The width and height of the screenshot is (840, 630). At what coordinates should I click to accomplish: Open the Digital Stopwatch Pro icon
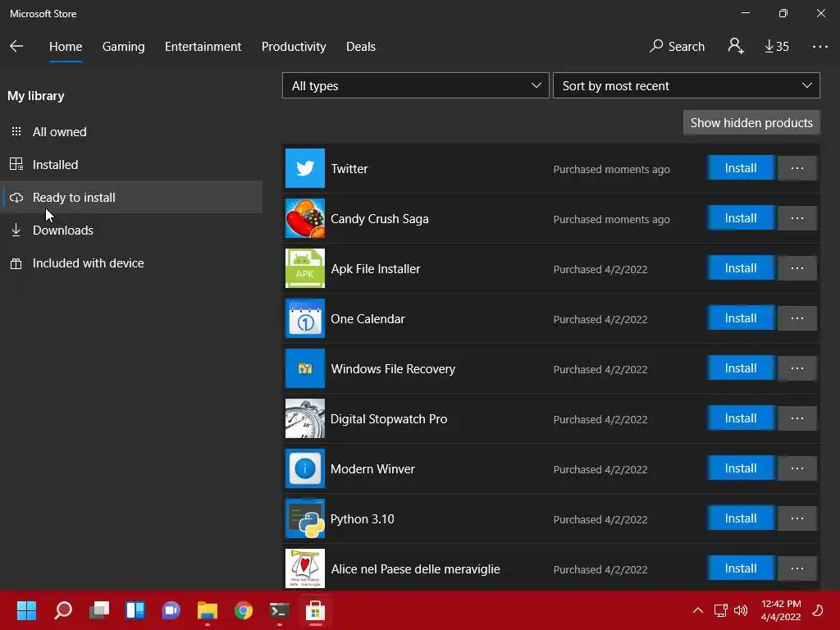305,418
